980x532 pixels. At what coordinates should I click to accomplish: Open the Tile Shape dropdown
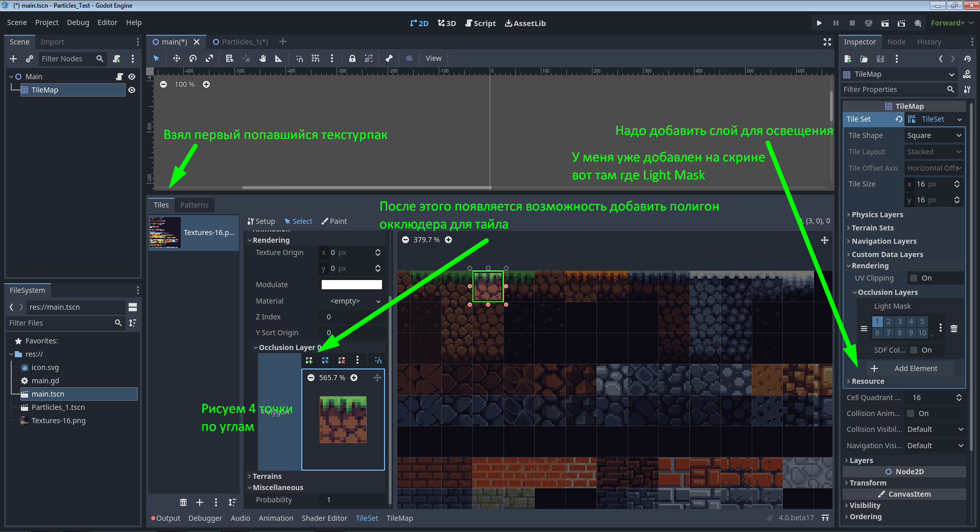[x=934, y=135]
